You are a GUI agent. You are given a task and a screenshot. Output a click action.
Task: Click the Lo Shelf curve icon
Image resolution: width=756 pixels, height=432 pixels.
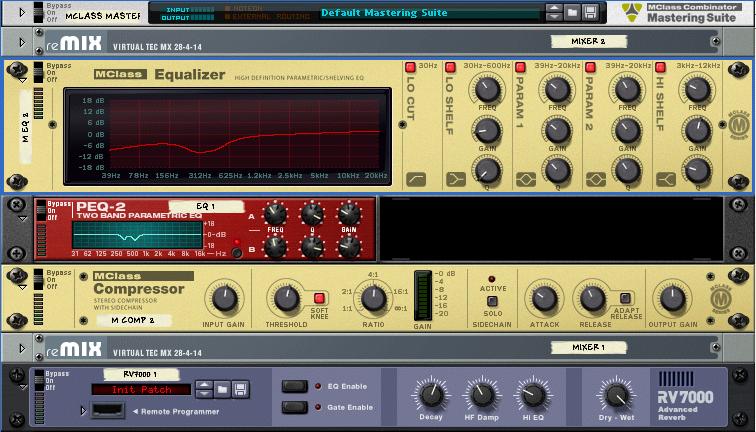[456, 179]
